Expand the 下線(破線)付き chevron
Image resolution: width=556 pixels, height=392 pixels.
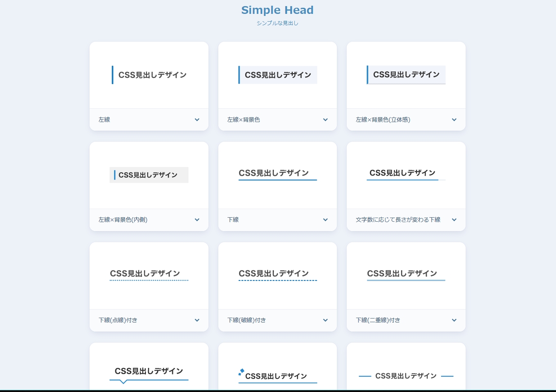pos(325,320)
